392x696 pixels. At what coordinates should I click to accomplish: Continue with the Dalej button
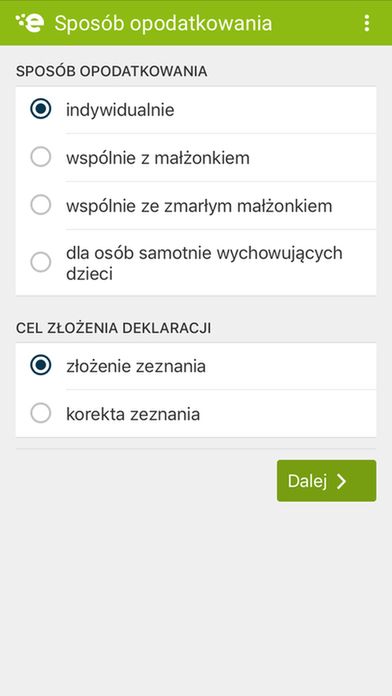click(326, 481)
